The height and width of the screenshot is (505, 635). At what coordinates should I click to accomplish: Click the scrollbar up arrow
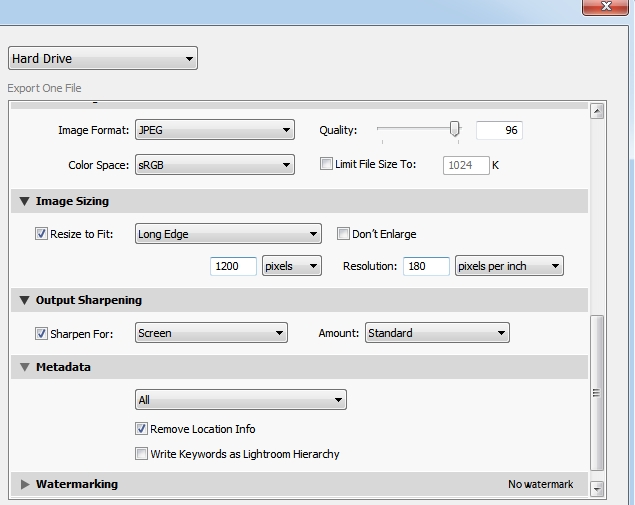[x=597, y=111]
